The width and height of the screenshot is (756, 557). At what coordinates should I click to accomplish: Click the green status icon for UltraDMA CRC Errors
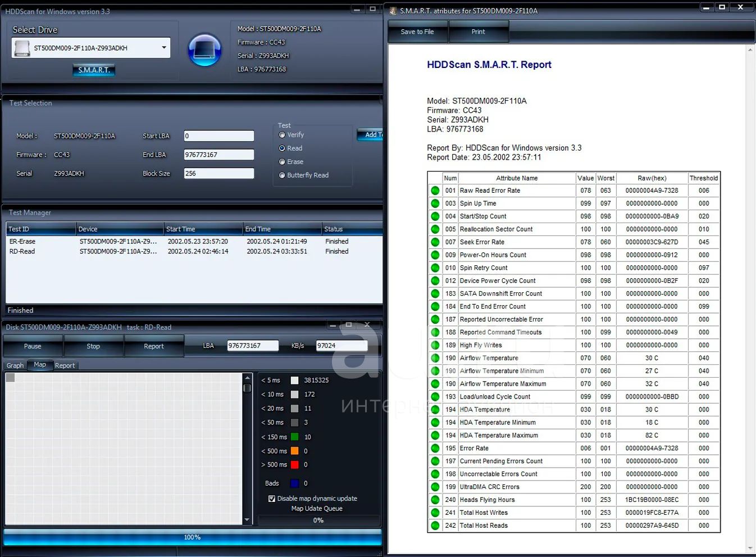pos(435,487)
